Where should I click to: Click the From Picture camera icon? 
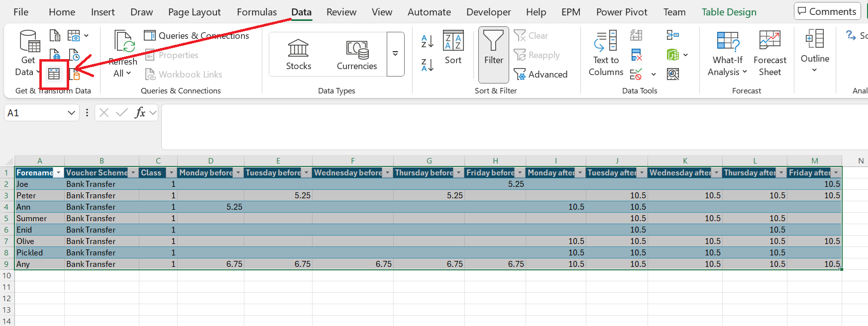pyautogui.click(x=74, y=36)
